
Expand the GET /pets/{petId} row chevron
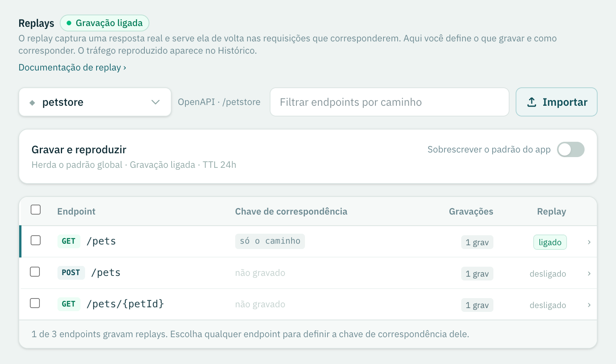pyautogui.click(x=589, y=305)
